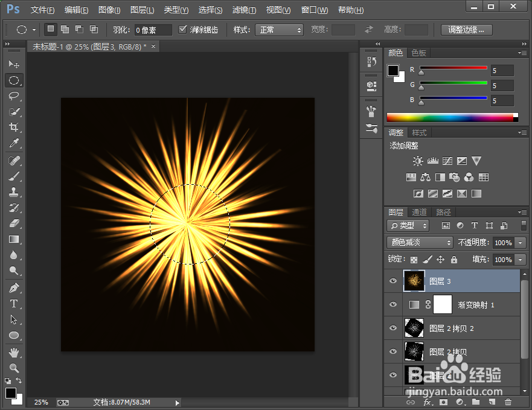Select the Lasso tool

[13, 96]
